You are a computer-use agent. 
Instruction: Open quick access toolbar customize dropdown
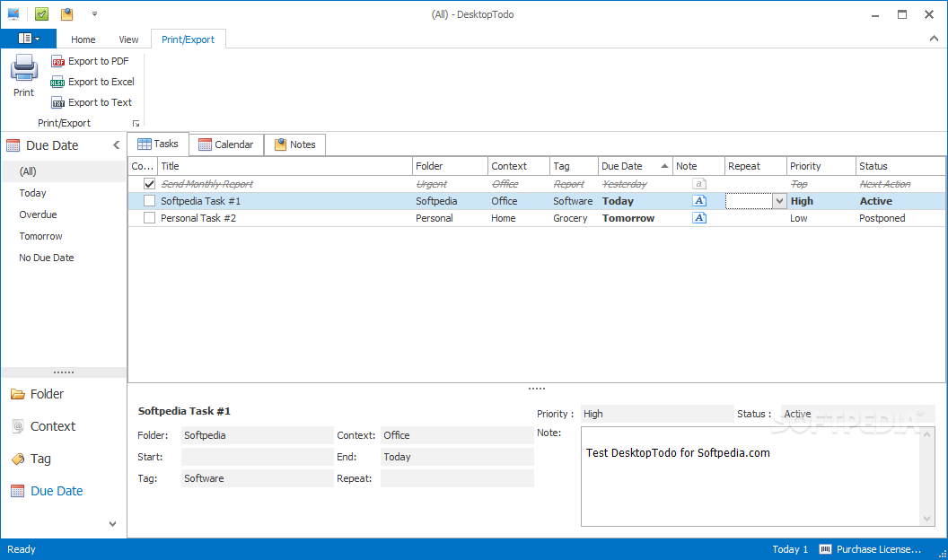tap(94, 13)
